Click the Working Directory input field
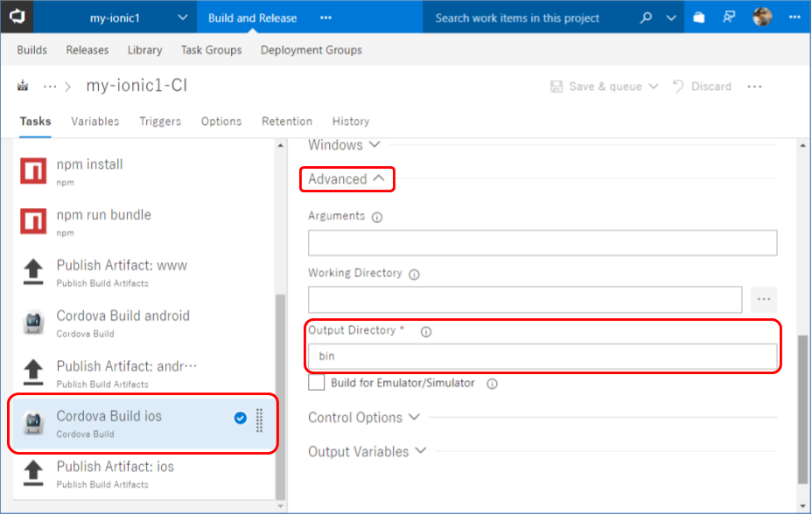The image size is (812, 514). pos(525,300)
